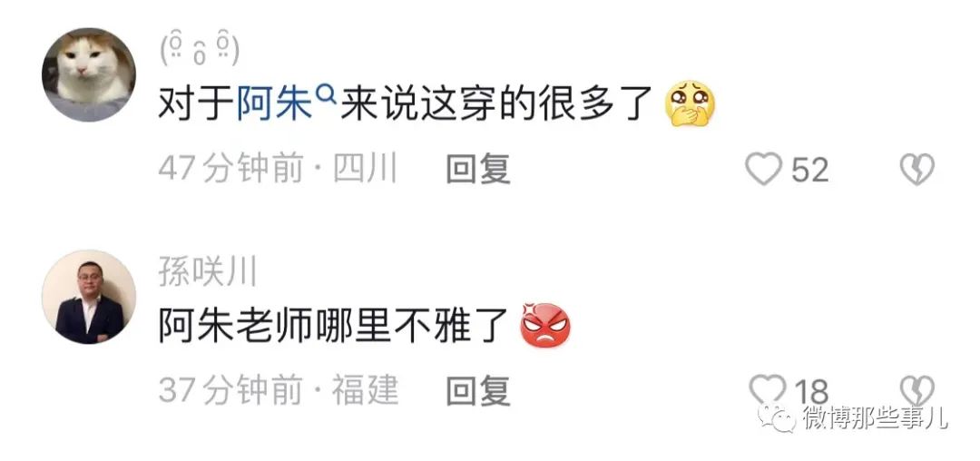Select the 52 like count
This screenshot has width=980, height=461.
[810, 170]
